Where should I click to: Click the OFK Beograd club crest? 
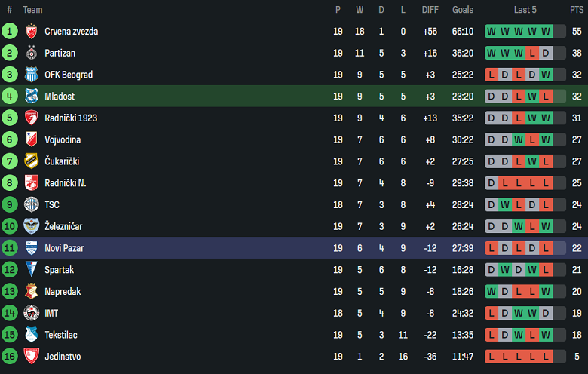click(x=32, y=75)
